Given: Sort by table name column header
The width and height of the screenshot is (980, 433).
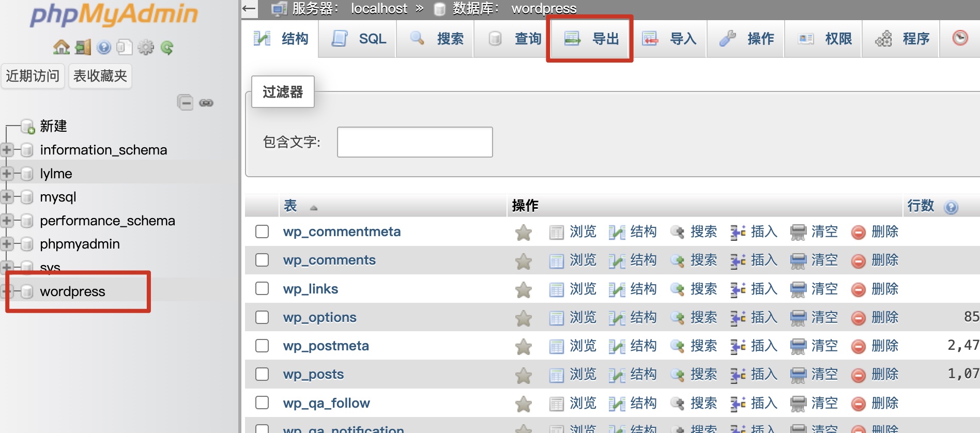Looking at the screenshot, I should tap(290, 206).
